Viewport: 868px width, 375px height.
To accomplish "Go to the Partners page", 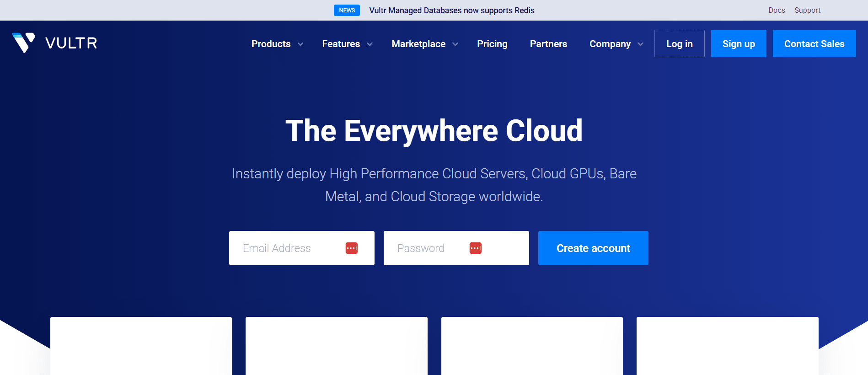I will [548, 44].
